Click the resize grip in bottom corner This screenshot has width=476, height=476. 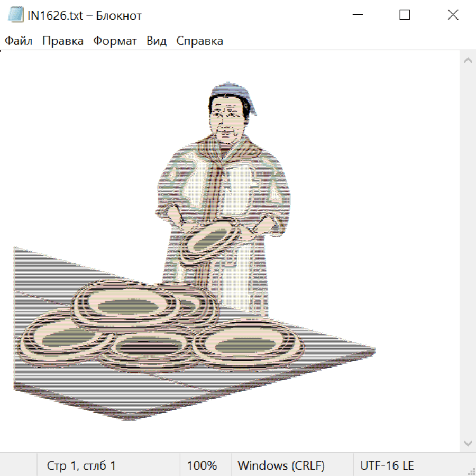coord(470,470)
